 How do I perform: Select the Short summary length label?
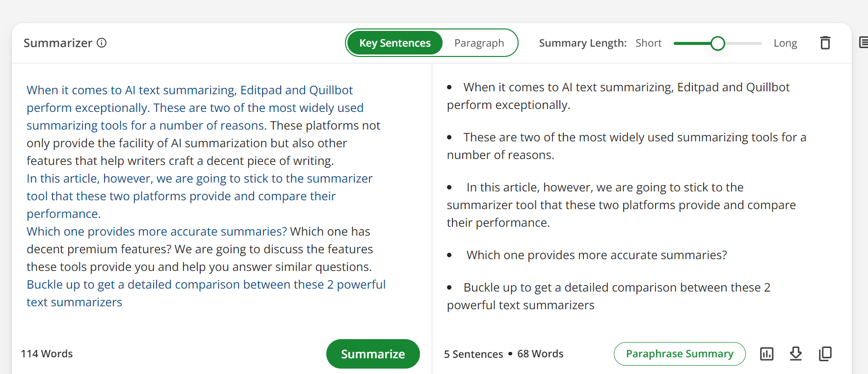pos(648,43)
